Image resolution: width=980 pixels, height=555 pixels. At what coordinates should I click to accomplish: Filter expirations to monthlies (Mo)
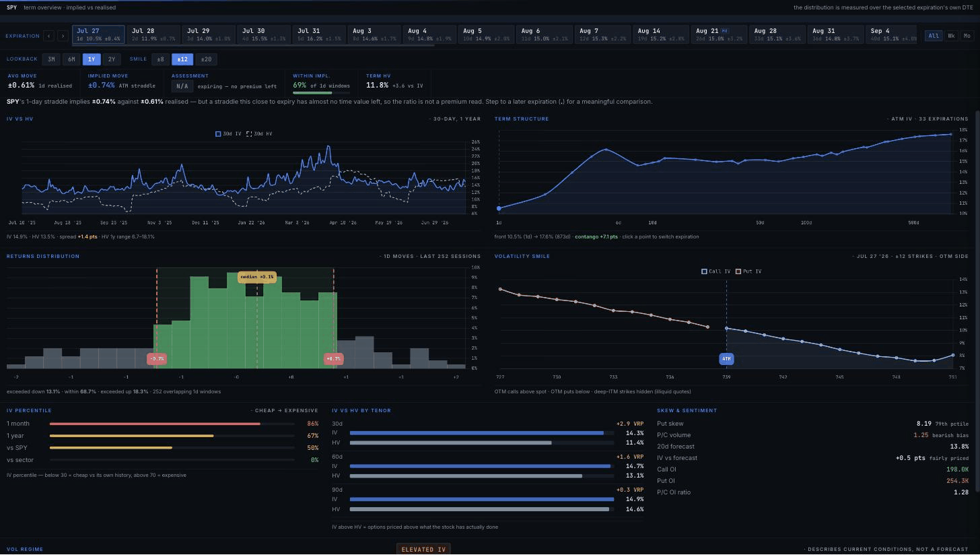pos(967,36)
